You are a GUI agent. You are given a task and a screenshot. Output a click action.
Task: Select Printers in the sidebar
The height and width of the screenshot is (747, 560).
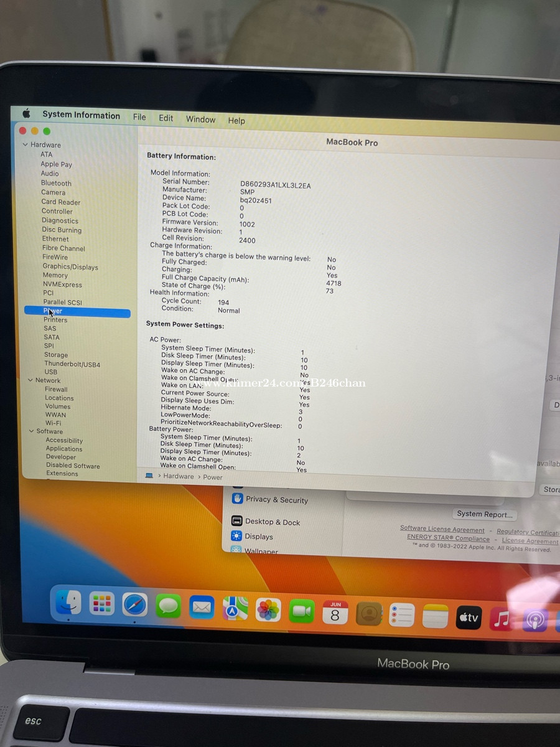pyautogui.click(x=55, y=319)
